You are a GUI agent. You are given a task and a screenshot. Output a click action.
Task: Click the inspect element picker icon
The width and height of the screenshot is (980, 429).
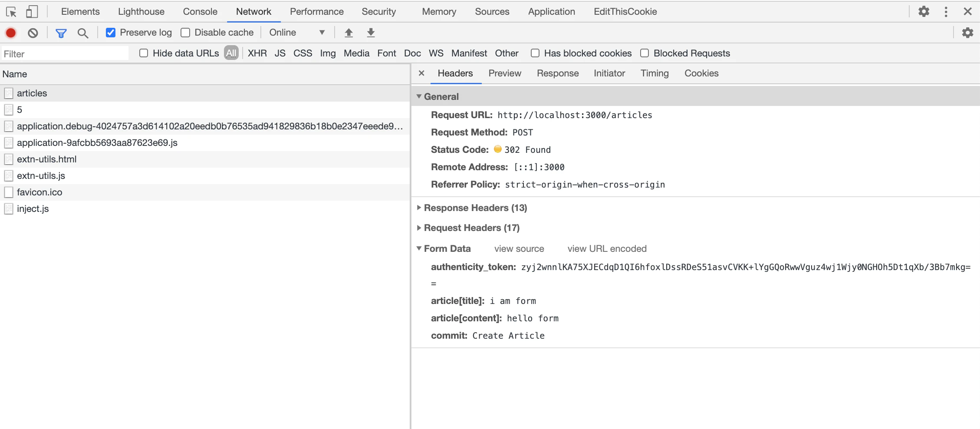(12, 12)
